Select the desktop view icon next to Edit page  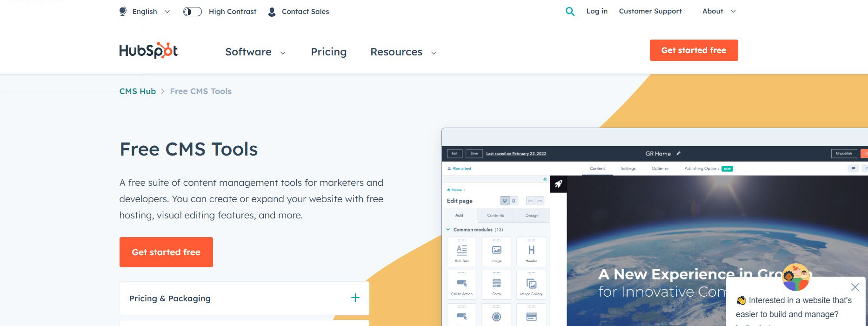[x=505, y=201]
